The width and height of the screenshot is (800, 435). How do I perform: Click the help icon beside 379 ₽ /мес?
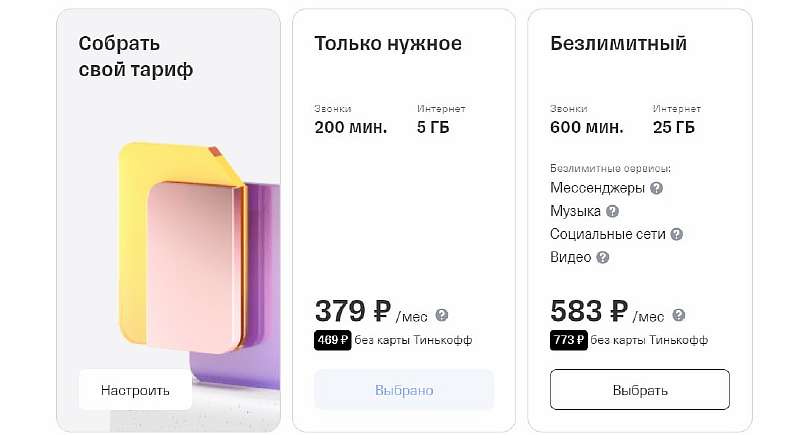pos(442,314)
